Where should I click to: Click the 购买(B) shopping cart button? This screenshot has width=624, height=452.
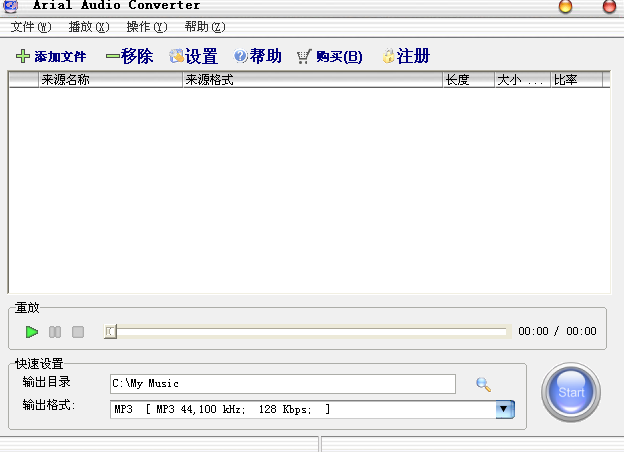330,56
